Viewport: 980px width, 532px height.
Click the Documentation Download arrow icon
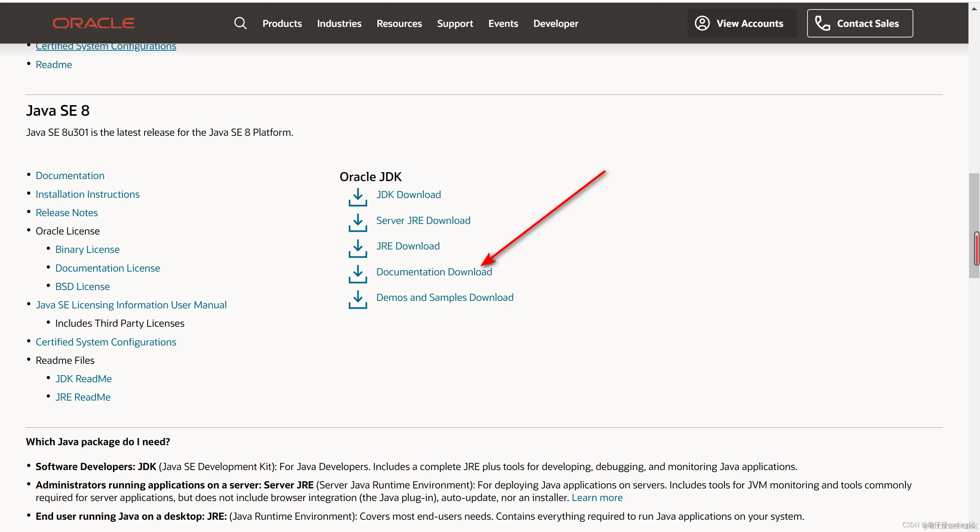click(358, 274)
